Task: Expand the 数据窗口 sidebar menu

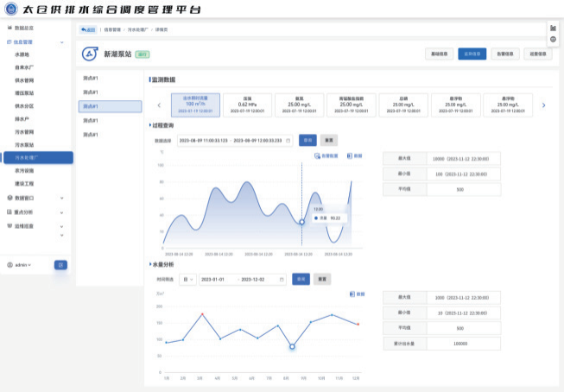Action: pyautogui.click(x=35, y=198)
